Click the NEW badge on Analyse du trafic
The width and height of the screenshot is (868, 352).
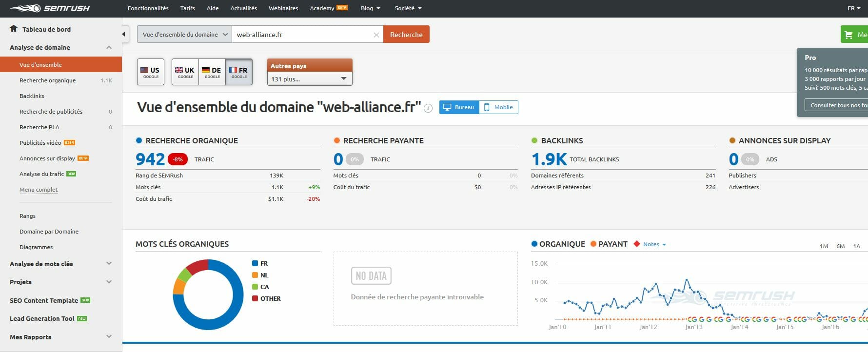point(71,174)
